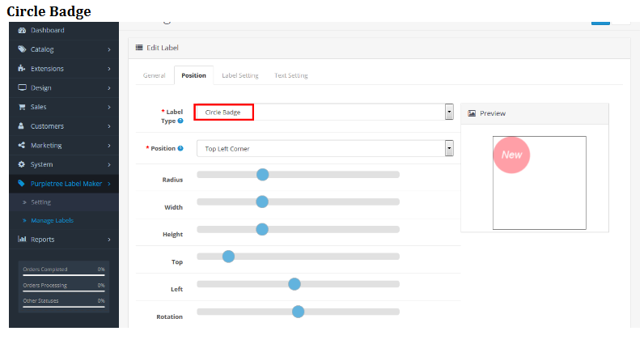Click the Purpletree Label Maker menu text
This screenshot has height=344, width=644.
tap(66, 184)
